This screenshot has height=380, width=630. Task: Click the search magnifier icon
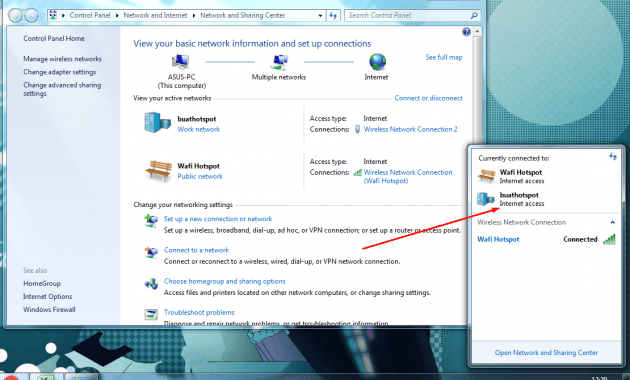coord(474,16)
